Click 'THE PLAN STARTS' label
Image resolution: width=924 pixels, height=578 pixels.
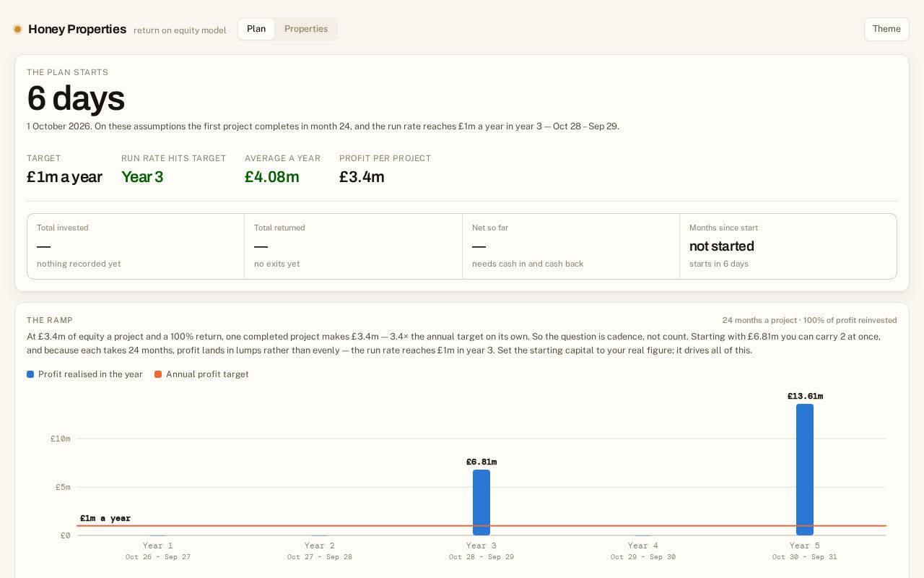(68, 72)
